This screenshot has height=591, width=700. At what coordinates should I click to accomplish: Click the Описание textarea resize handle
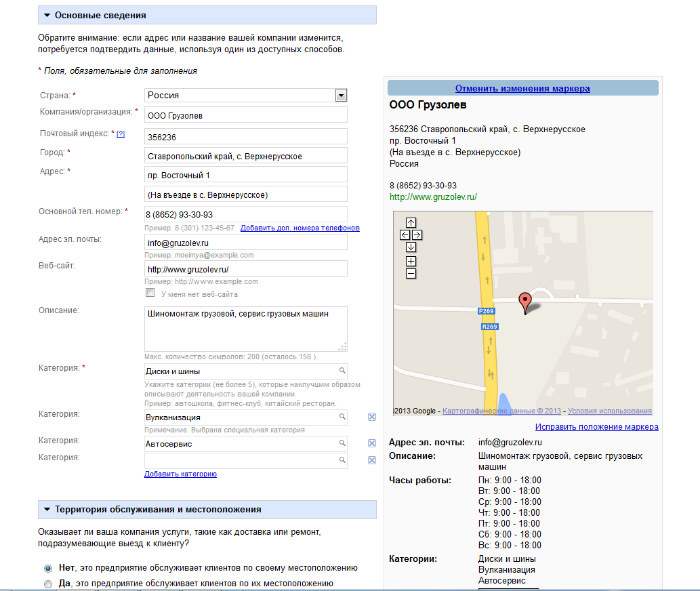[343, 347]
